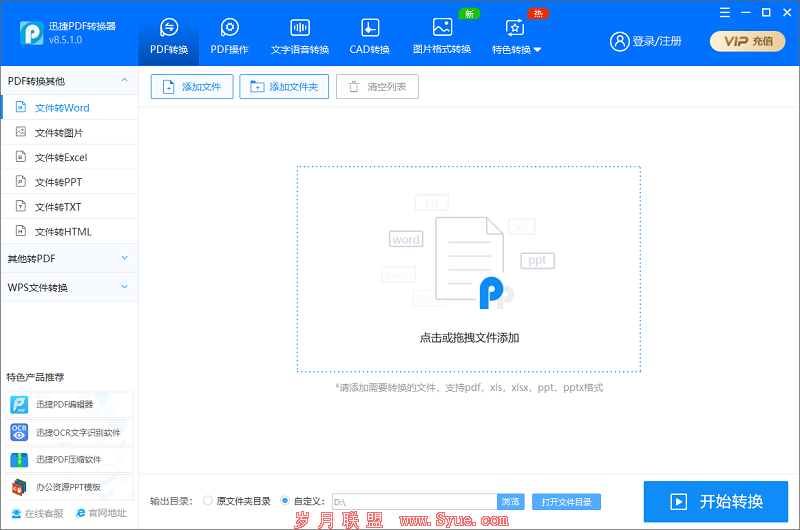The image size is (800, 530).
Task: Switch to the PDF操作 tab
Action: click(x=230, y=36)
